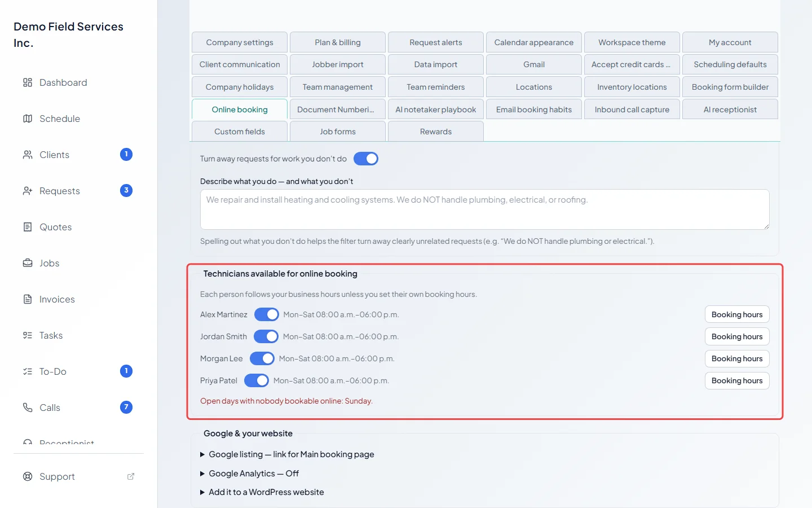812x508 pixels.
Task: Open Booking hours for Priya Patel
Action: (737, 380)
